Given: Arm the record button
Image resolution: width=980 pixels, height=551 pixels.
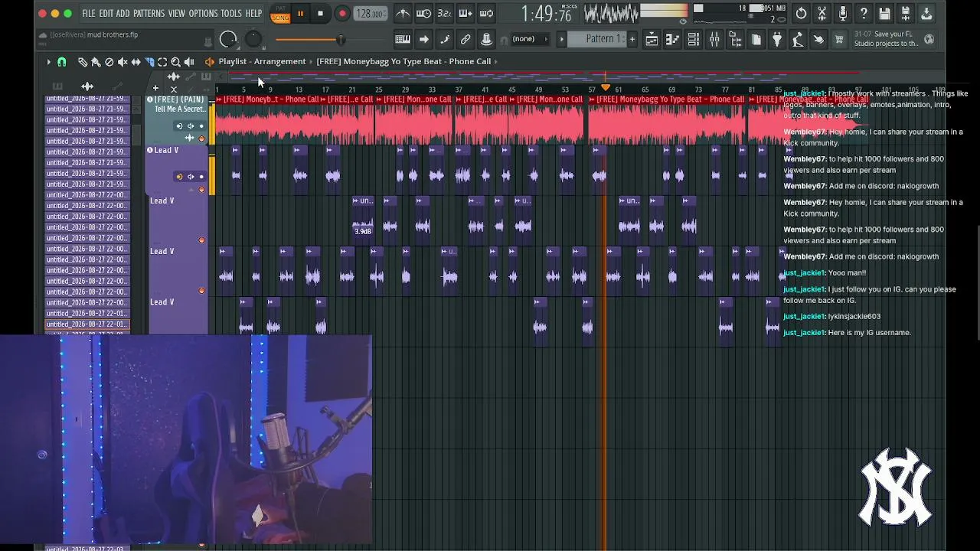Looking at the screenshot, I should pos(342,14).
